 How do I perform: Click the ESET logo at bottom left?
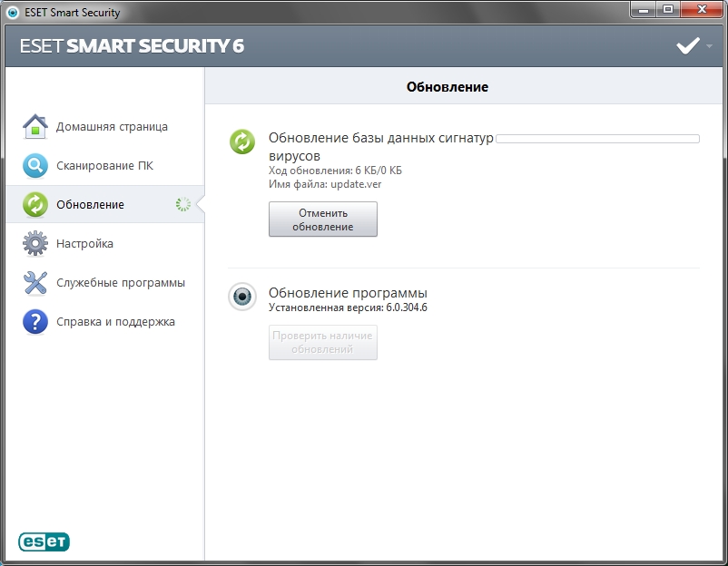(x=44, y=542)
